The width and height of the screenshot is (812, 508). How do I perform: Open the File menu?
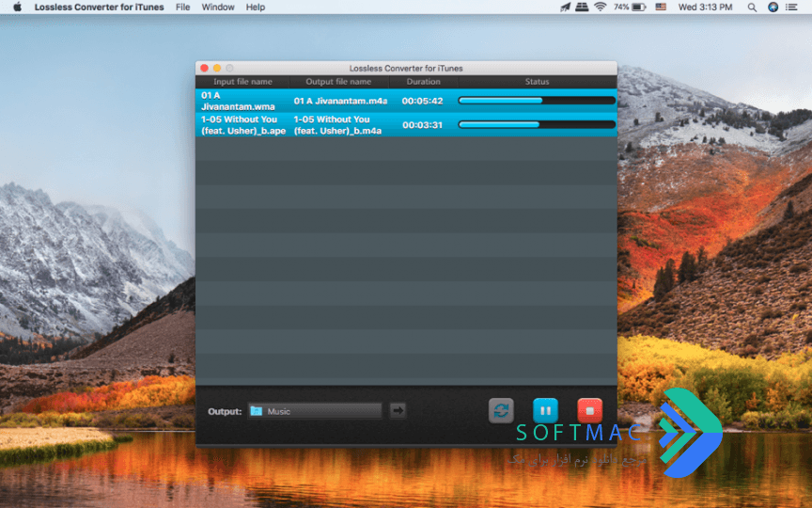coord(183,8)
